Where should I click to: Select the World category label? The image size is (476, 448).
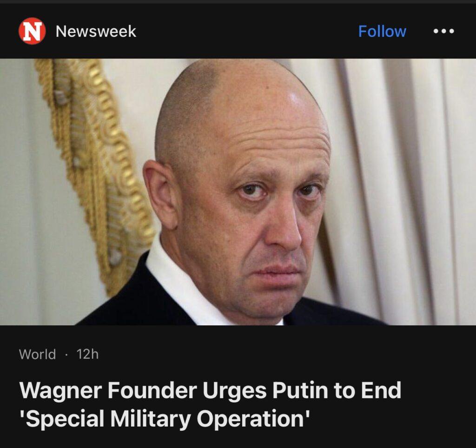(37, 354)
